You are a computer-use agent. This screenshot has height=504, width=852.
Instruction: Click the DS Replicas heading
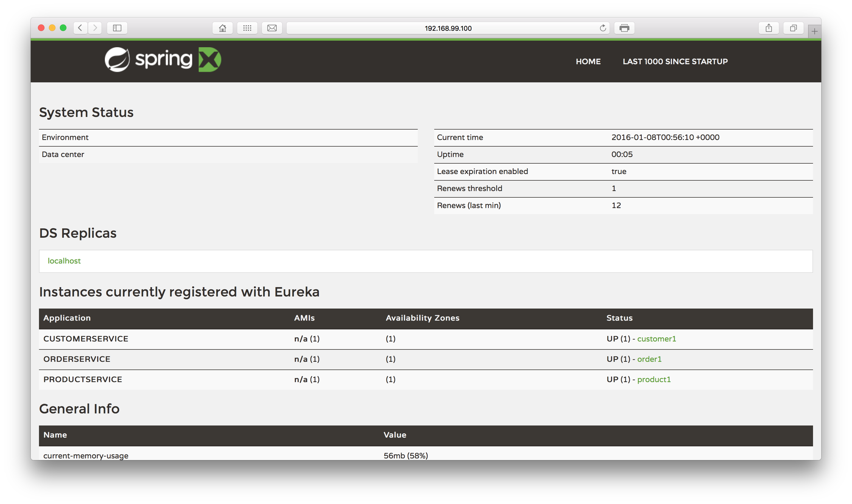(78, 233)
